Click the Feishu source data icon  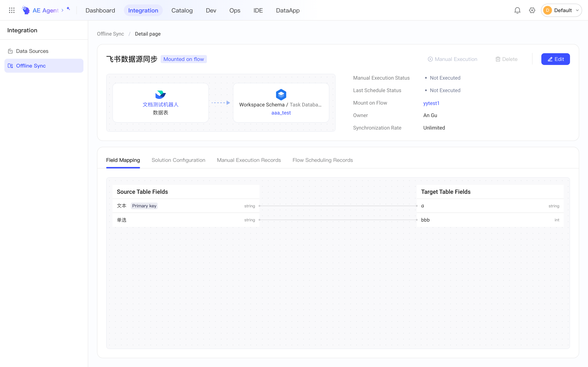tap(160, 95)
